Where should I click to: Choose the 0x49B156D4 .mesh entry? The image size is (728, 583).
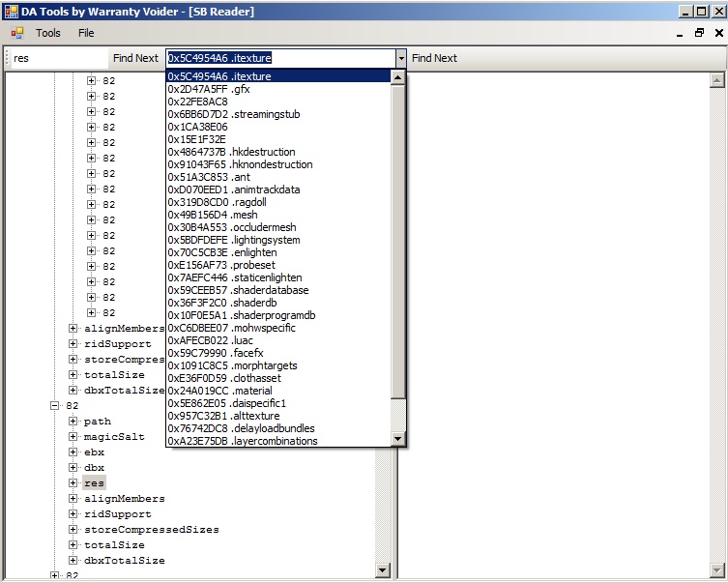point(204,215)
